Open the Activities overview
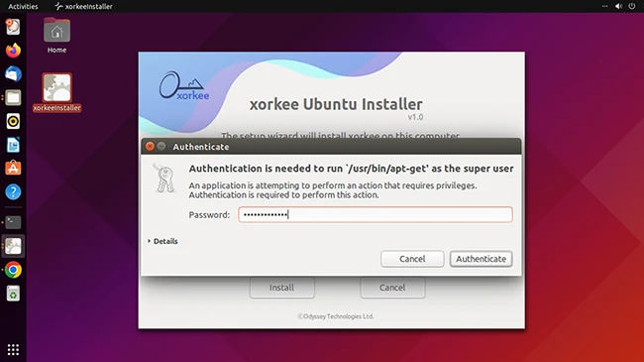644x362 pixels. tap(23, 6)
